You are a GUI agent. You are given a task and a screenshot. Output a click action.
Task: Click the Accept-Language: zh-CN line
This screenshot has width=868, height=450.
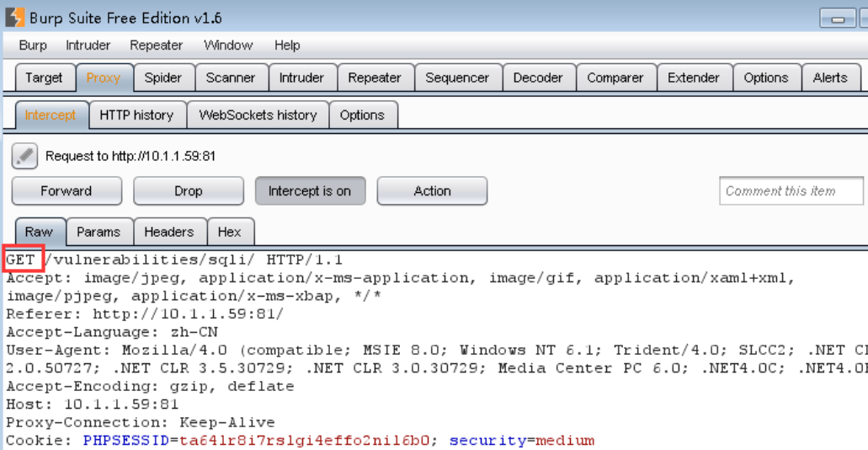112,332
